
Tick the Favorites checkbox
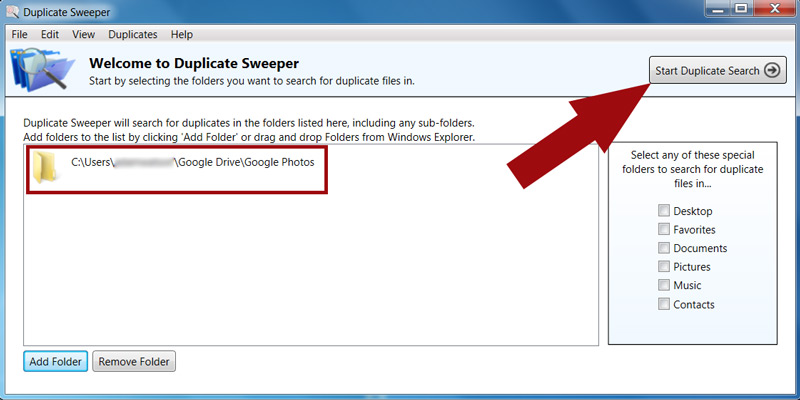[664, 230]
